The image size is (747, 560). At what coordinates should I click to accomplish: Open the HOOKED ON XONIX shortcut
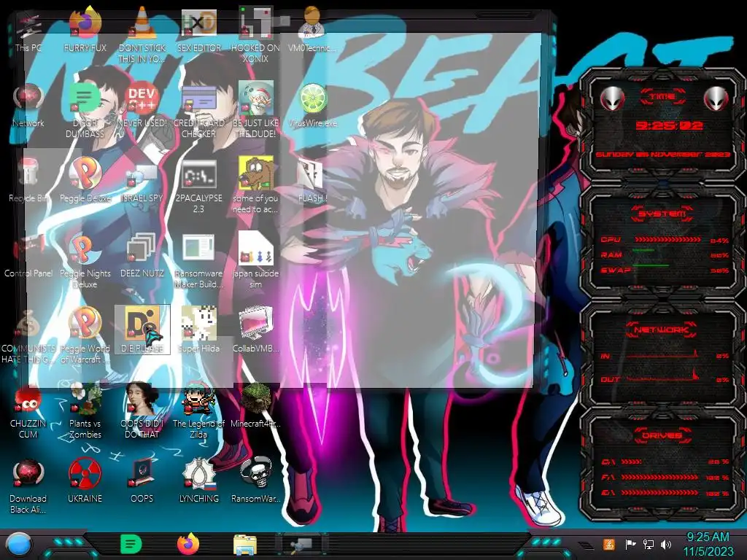(255, 34)
